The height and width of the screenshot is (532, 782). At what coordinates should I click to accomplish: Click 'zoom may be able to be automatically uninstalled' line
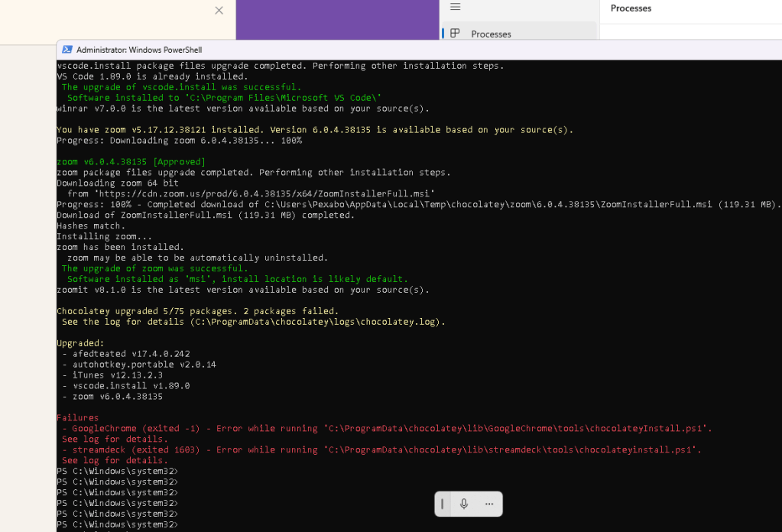[197, 258]
